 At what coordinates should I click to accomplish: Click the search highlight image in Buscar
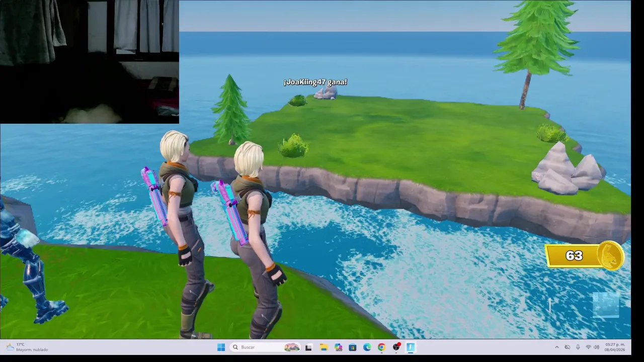click(292, 347)
